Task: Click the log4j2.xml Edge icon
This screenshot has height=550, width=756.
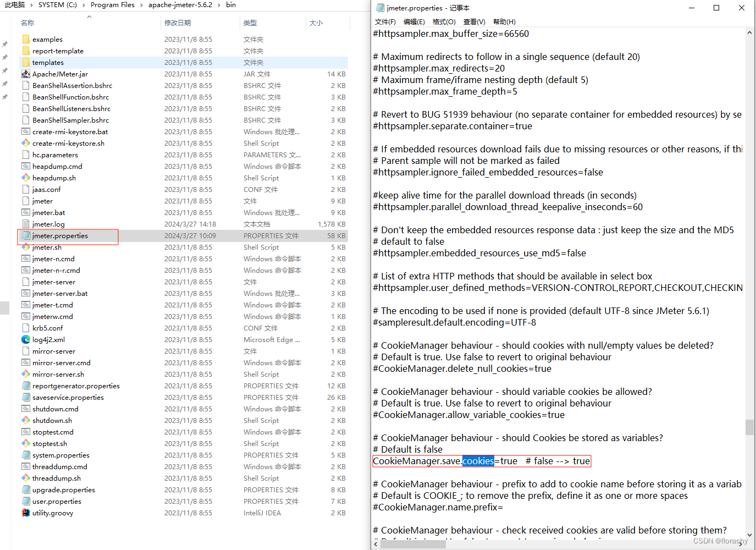Action: [x=26, y=340]
